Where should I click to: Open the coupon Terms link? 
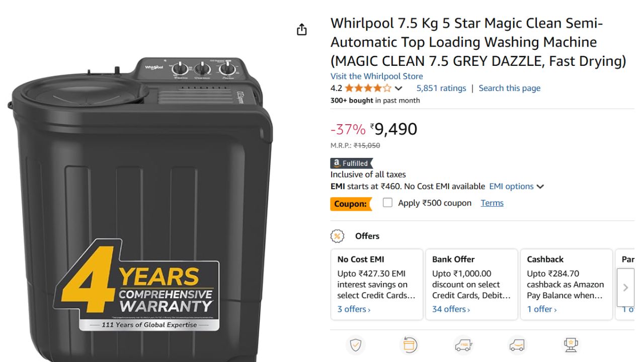click(492, 203)
